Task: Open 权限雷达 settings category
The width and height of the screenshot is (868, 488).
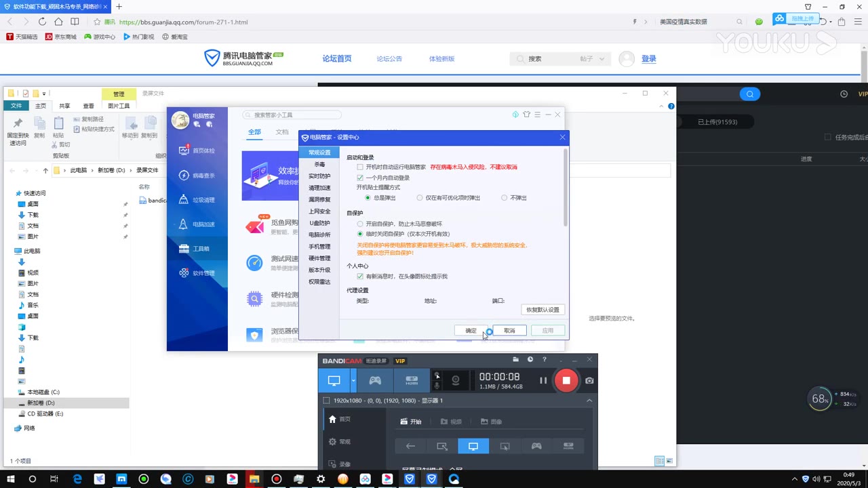Action: click(x=319, y=282)
